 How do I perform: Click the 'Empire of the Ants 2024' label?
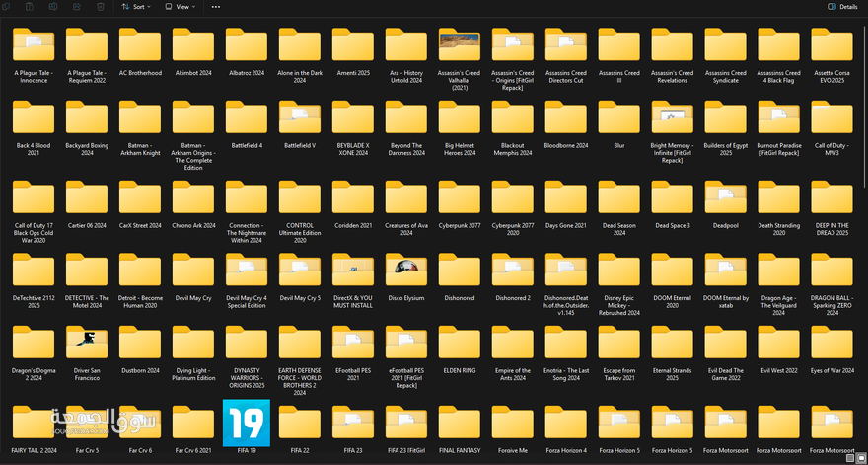(513, 374)
